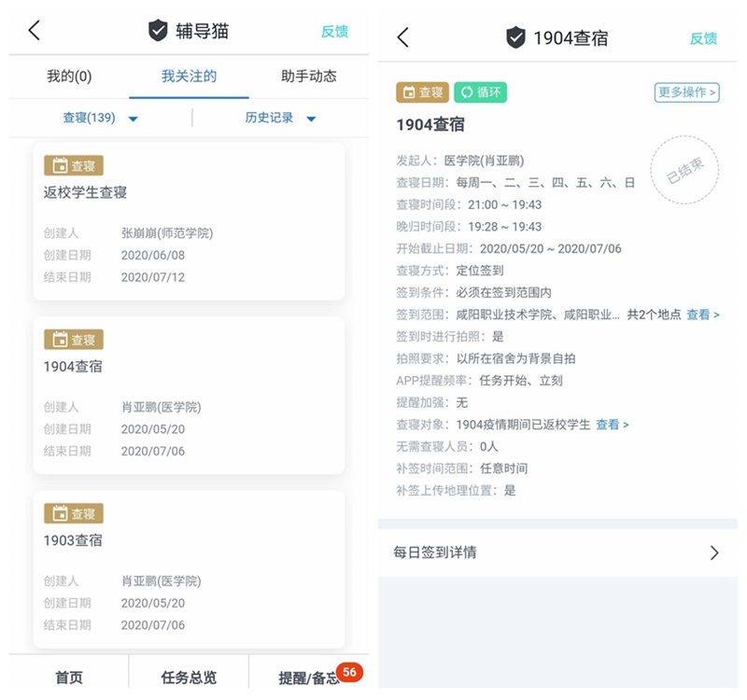Go back from the 辅导猫 screen
This screenshot has width=747, height=700.
point(35,31)
